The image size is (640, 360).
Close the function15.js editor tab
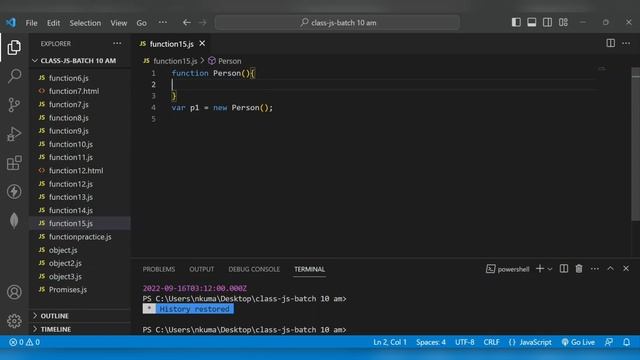point(202,43)
